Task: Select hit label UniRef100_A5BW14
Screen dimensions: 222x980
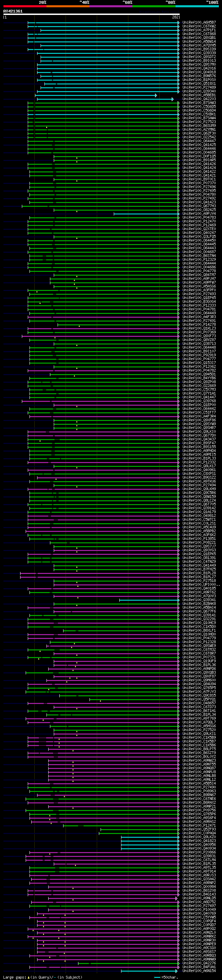Action: (x=199, y=41)
